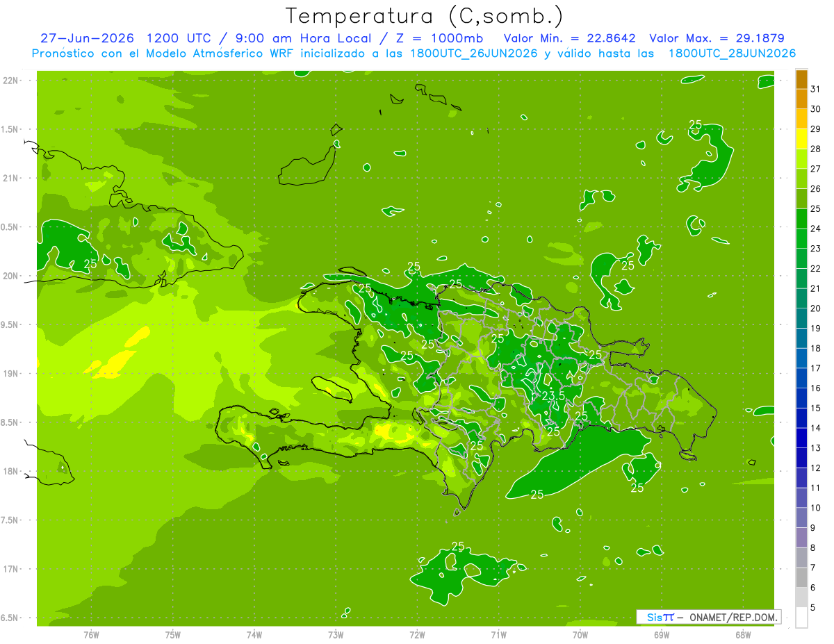834x644 pixels.
Task: Click the legend label '23'
Action: (816, 249)
